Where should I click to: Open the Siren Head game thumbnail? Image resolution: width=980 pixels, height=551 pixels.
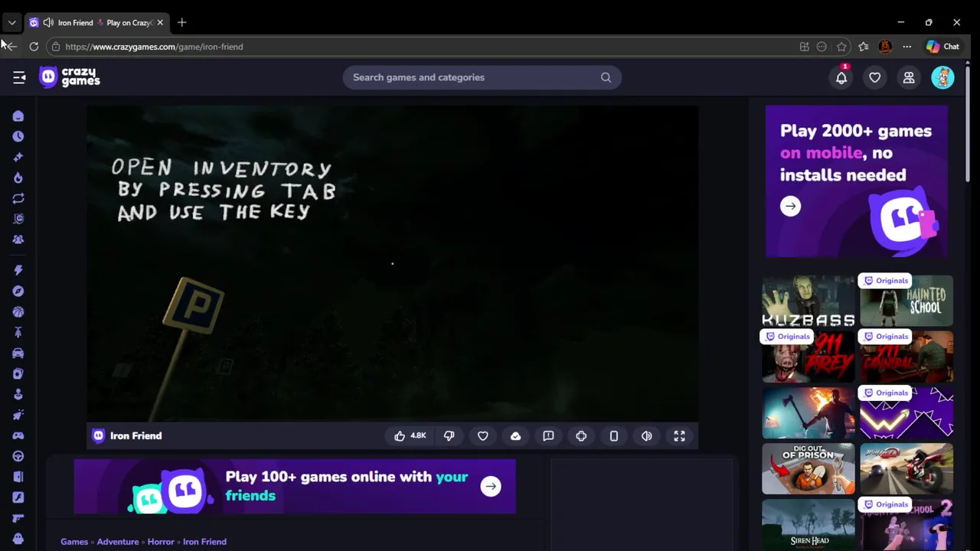[808, 525]
